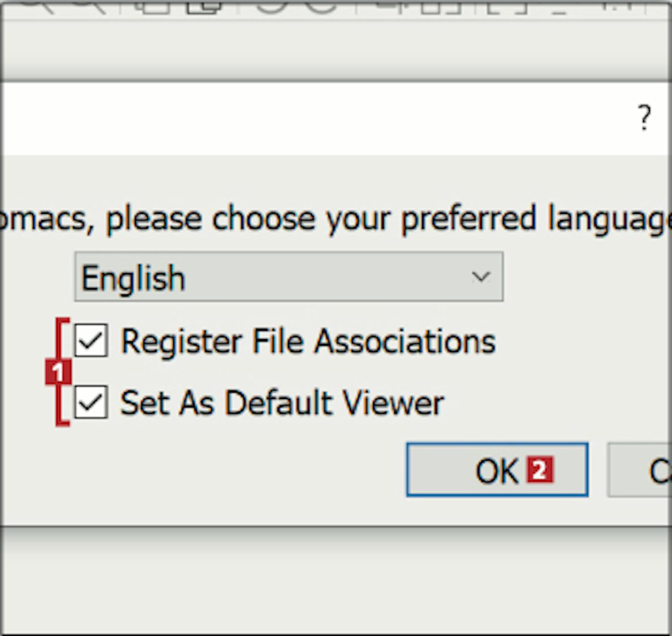Click the red number 2 badge beside OK
672x636 pixels.
(x=540, y=470)
